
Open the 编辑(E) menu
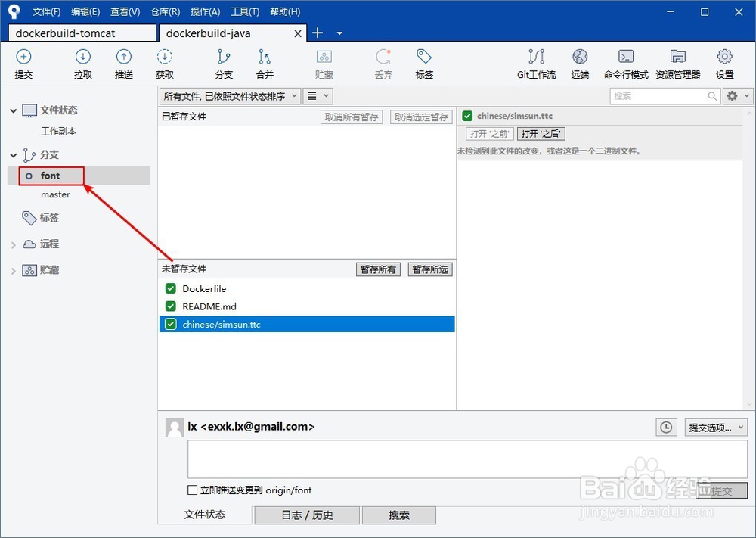point(85,11)
